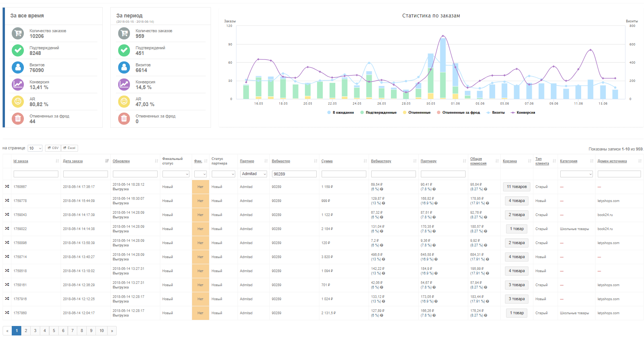Click 'book24.ru' domain in order 1759043 row
This screenshot has width=644, height=340.
[605, 215]
